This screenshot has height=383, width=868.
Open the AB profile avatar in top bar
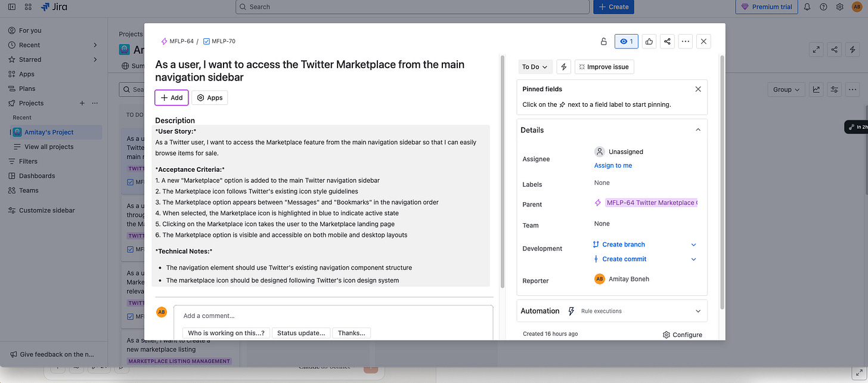pyautogui.click(x=857, y=7)
